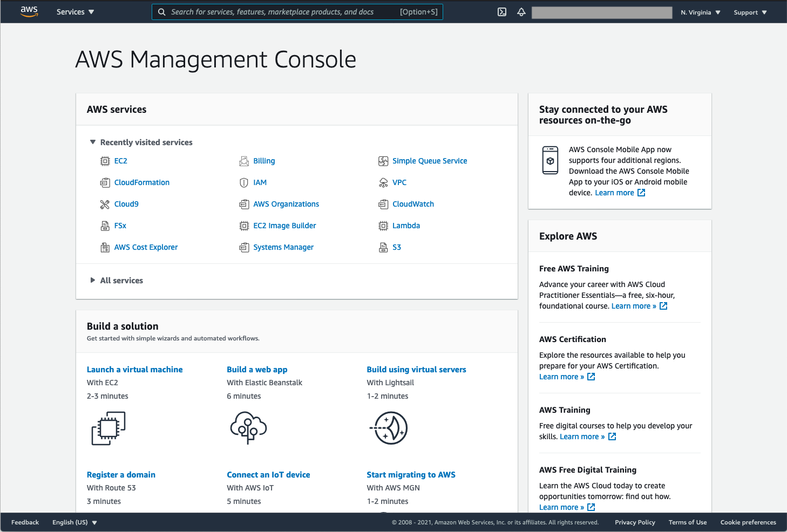Open the notifications bell icon

[x=521, y=12]
